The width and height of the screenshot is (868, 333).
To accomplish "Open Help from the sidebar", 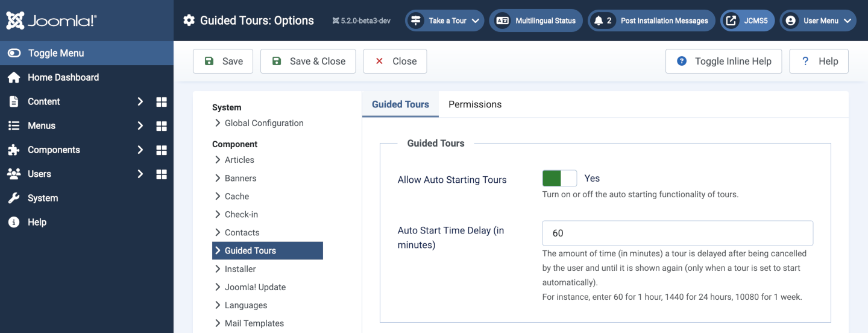I will pos(37,222).
